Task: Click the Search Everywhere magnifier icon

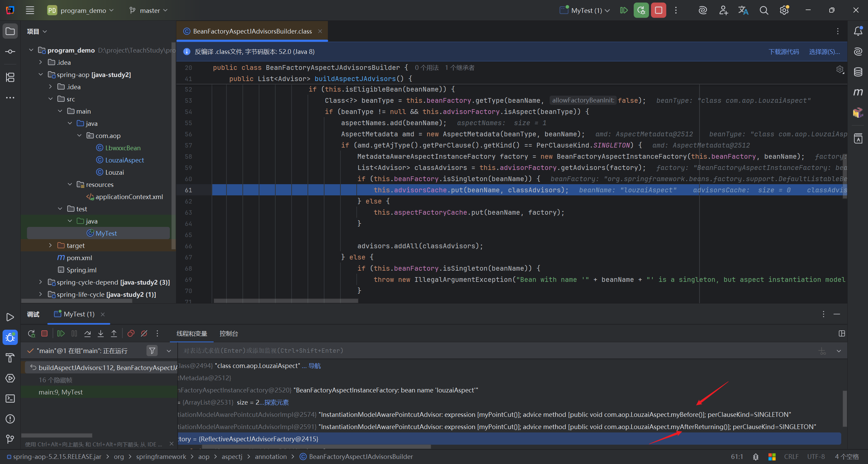Action: point(764,11)
